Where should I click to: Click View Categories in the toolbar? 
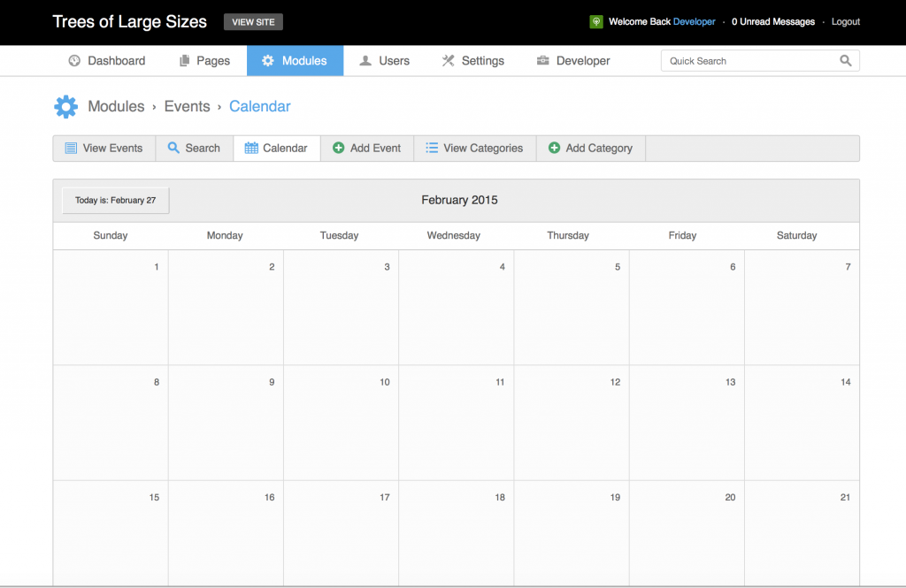pos(475,149)
